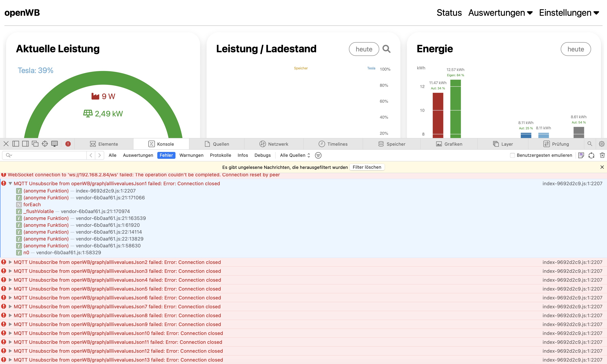The width and height of the screenshot is (607, 364).
Task: Click magnifier in Leistung / Ladestand card
Action: 386,49
